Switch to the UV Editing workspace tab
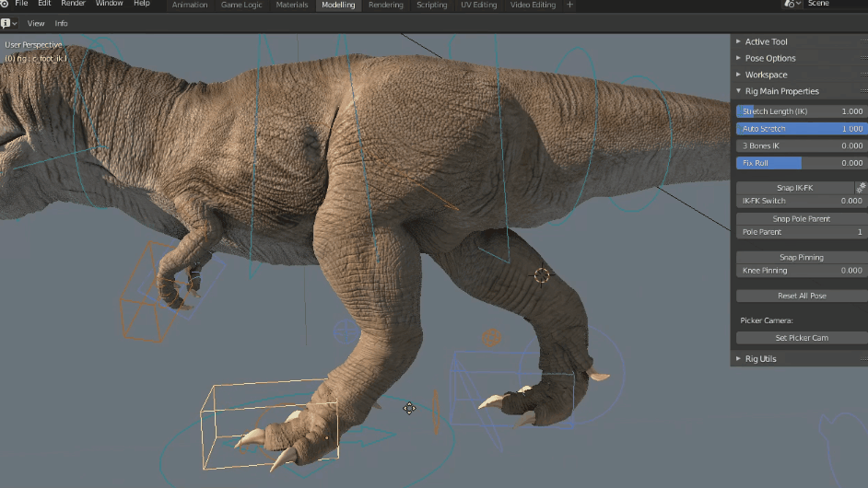This screenshot has width=868, height=488. (479, 5)
